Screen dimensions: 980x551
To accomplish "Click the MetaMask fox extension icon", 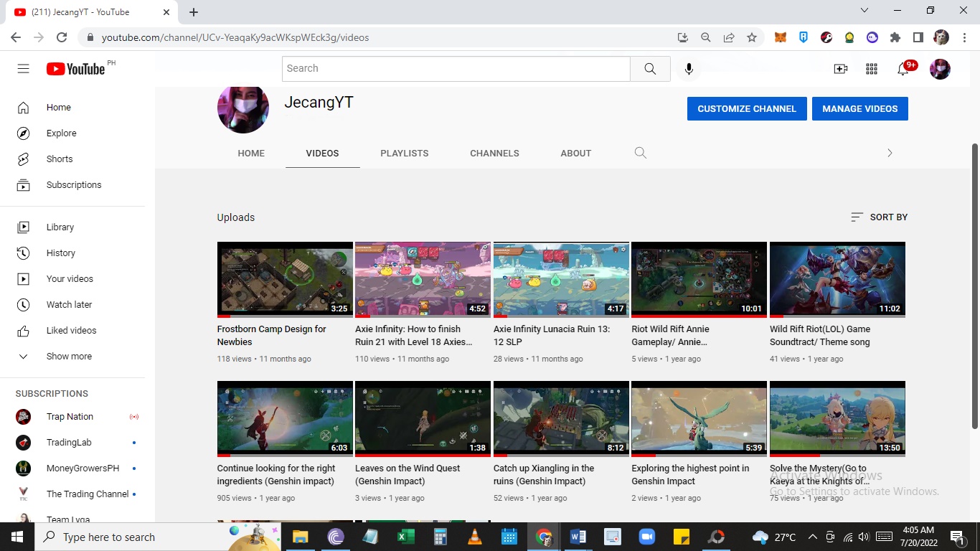I will tap(781, 37).
